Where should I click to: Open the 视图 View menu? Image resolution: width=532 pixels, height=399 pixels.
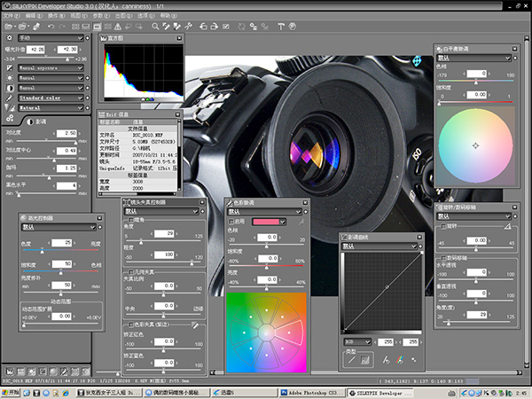(x=79, y=16)
